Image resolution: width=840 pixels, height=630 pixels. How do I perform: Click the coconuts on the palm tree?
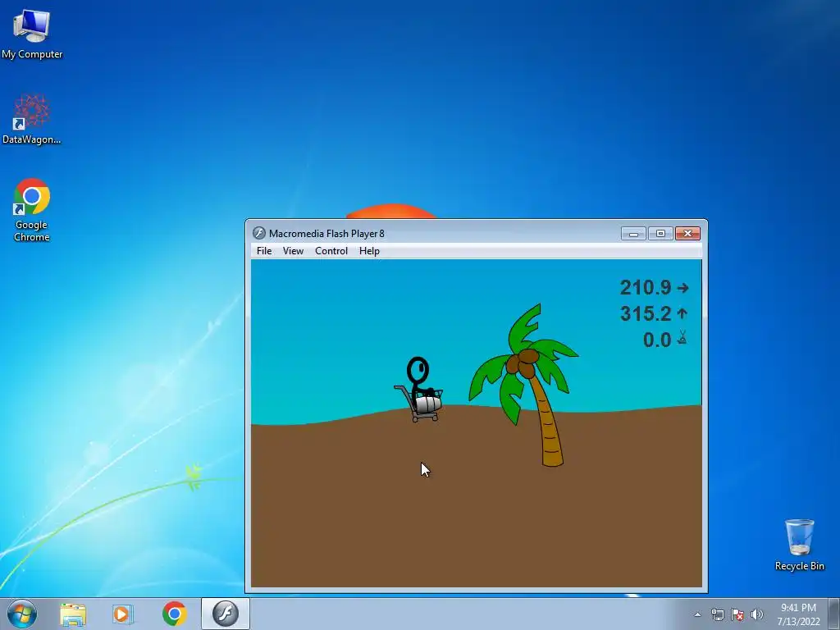[x=522, y=363]
